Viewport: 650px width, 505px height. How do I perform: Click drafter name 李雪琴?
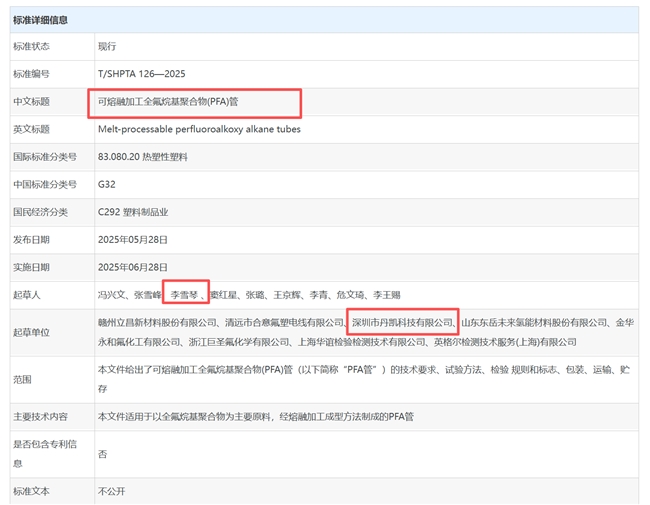click(x=185, y=296)
